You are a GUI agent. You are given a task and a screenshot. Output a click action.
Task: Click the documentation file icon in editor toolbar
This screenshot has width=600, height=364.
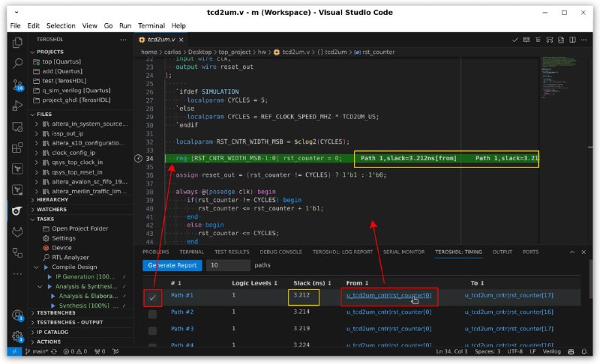pos(561,40)
